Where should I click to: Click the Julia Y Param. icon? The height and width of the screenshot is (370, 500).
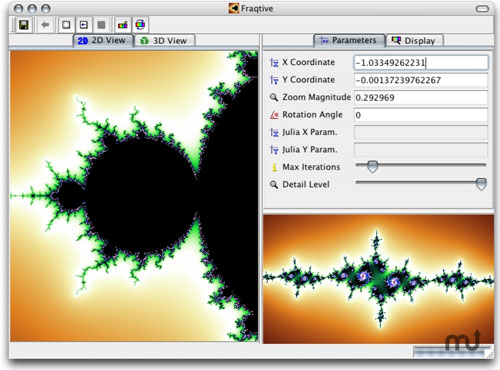tap(274, 150)
